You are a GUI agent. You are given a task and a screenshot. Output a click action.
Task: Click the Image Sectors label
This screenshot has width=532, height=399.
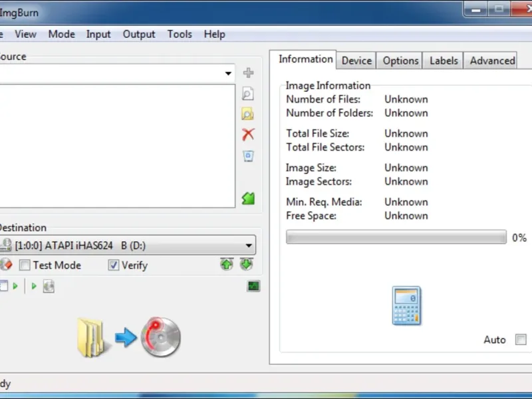tap(319, 182)
